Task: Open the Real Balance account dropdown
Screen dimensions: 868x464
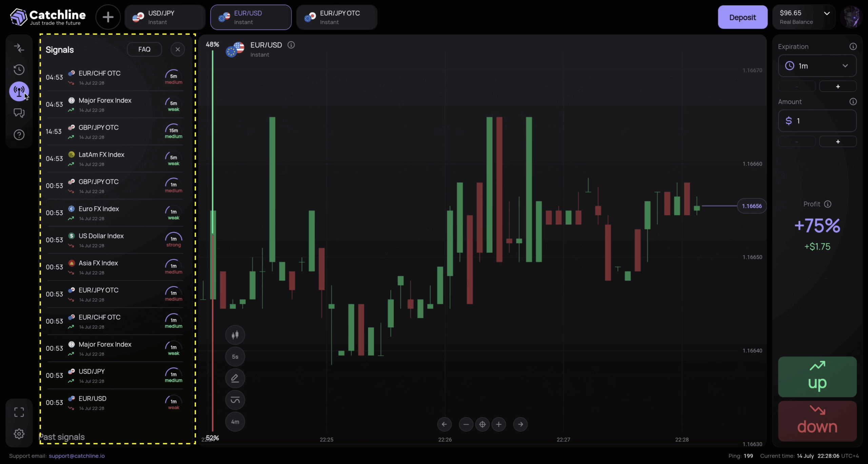Action: coord(804,17)
